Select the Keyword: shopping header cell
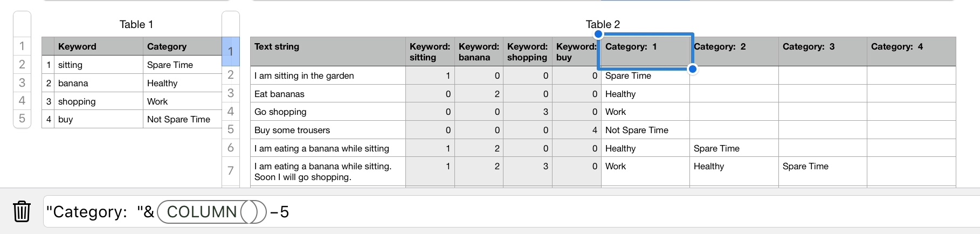Viewport: 980px width, 234px height. 527,52
